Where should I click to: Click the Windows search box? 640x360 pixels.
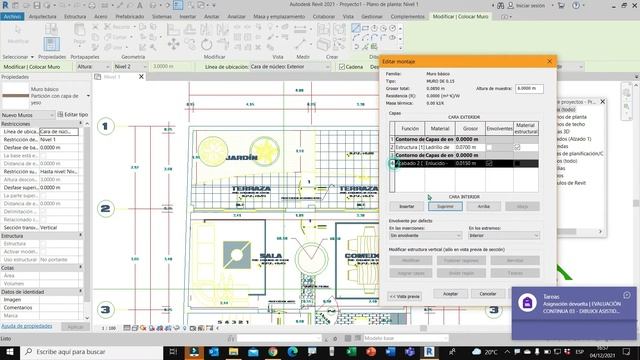click(91, 352)
